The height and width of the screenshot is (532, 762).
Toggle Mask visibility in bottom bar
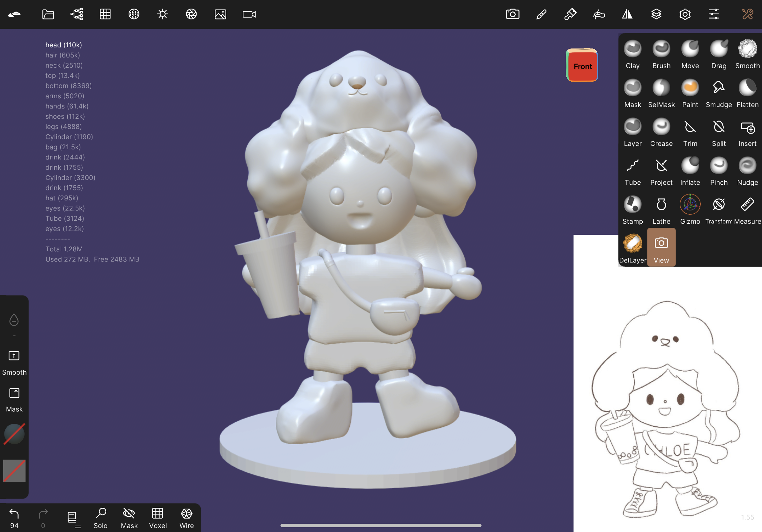tap(129, 518)
